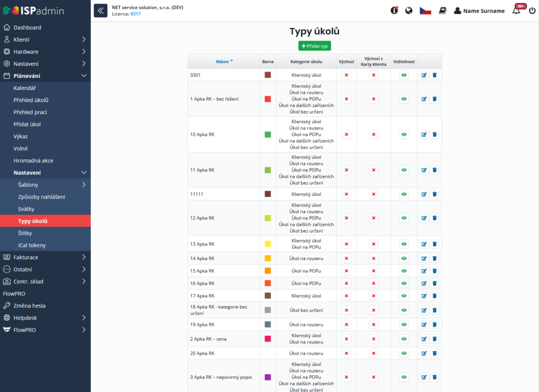Screen dimensions: 539x392
Task: Toggle Výchozí z Karty klienta for 17 Apka RK
Action: coord(374,296)
